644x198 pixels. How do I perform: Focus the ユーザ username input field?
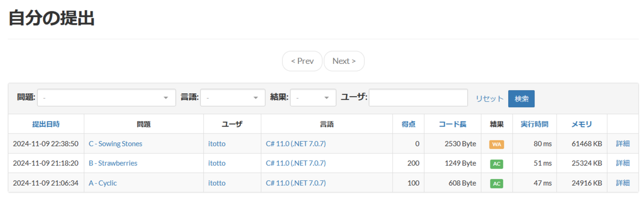coord(419,98)
